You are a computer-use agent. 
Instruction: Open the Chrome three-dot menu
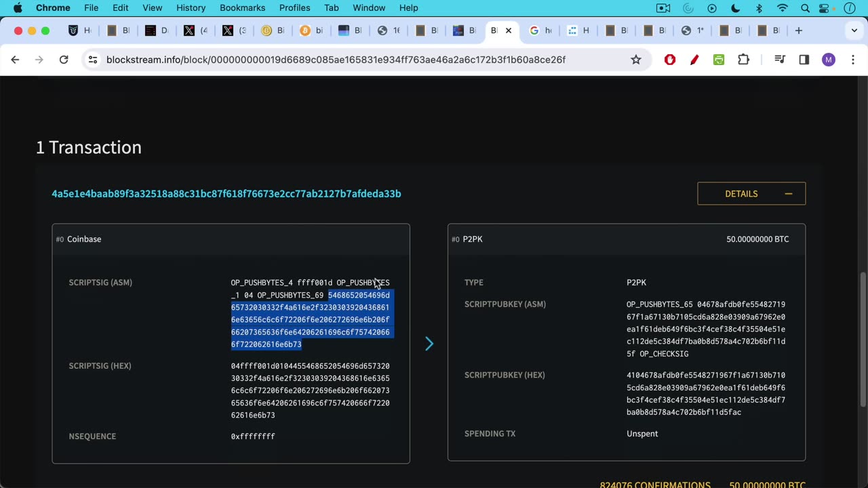click(853, 60)
